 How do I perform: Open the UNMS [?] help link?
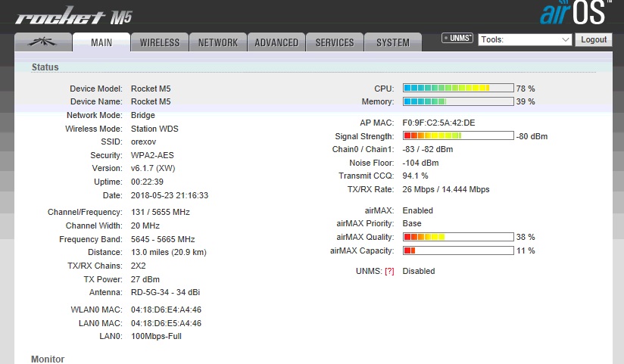pyautogui.click(x=389, y=272)
